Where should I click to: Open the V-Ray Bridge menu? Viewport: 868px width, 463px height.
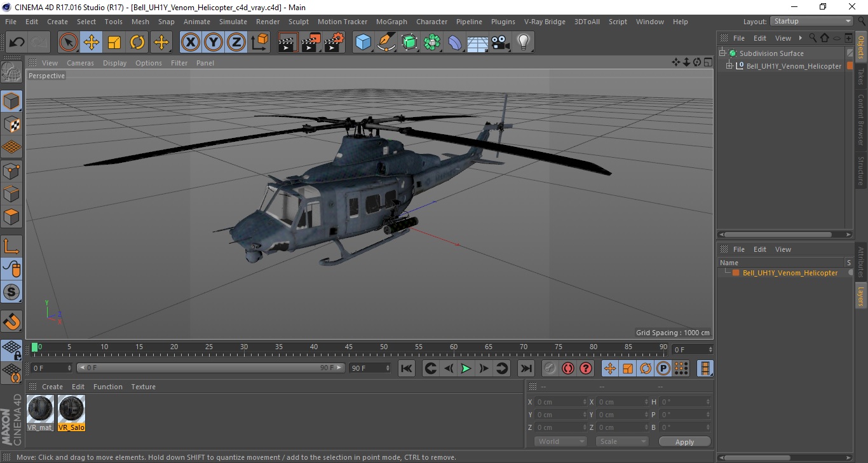coord(545,22)
